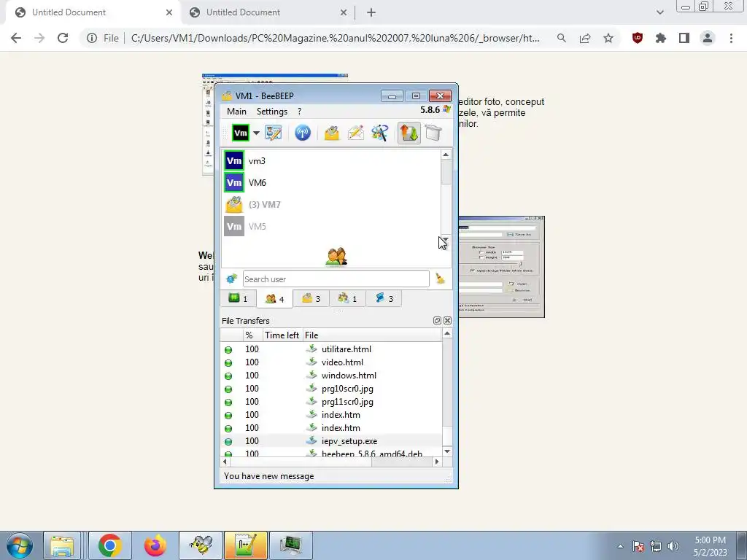747x560 pixels.
Task: Open a new Chrome tab
Action: (x=371, y=13)
